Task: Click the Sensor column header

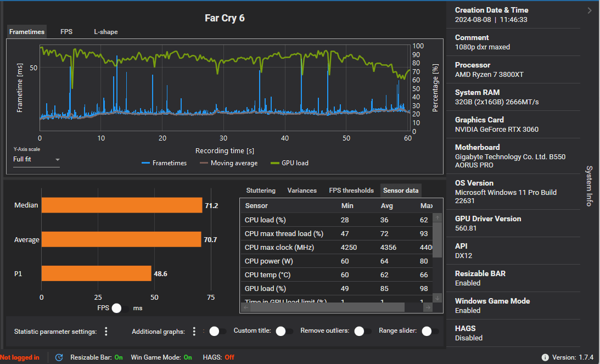Action: point(256,206)
